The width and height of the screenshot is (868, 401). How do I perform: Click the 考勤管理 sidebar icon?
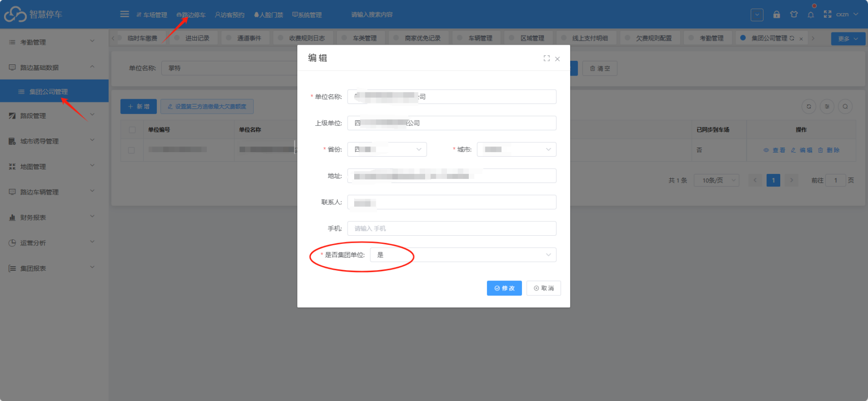pos(12,42)
